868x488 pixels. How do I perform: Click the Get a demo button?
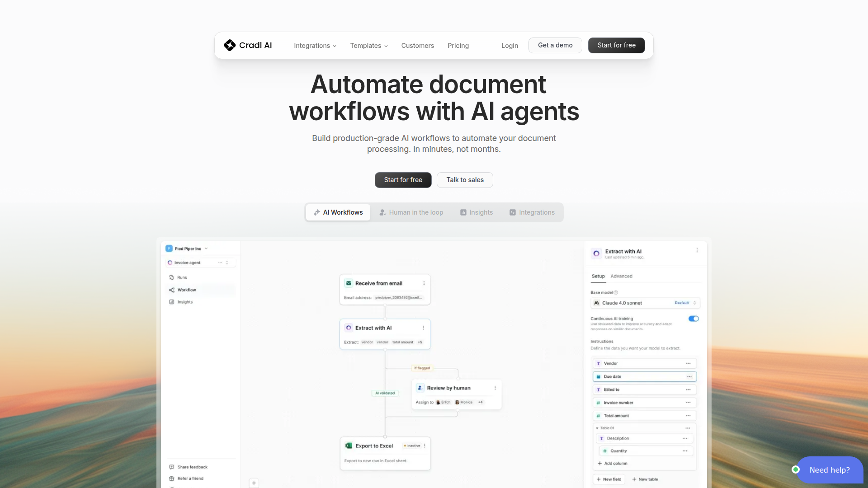[555, 45]
